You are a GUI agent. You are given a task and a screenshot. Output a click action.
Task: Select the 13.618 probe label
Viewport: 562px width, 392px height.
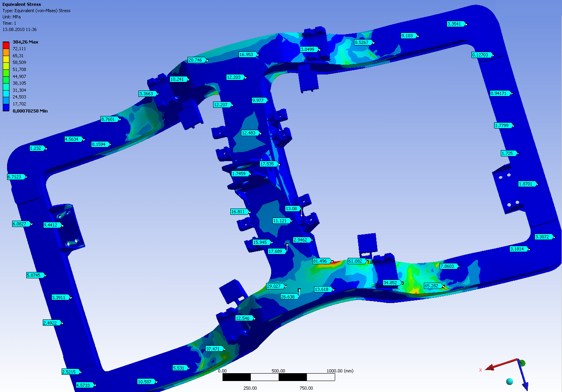pos(323,289)
